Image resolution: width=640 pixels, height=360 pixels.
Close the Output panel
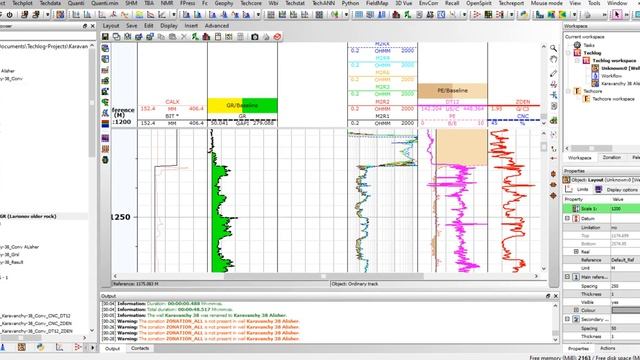(556, 296)
